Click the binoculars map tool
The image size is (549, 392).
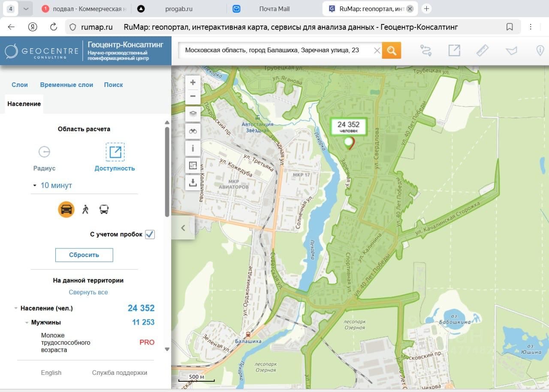point(193,131)
